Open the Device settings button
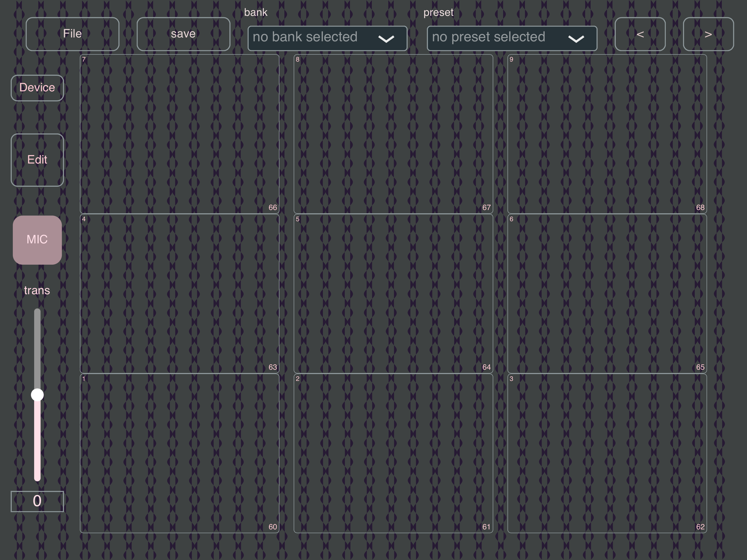Screen dimensions: 747x560 [x=37, y=88]
